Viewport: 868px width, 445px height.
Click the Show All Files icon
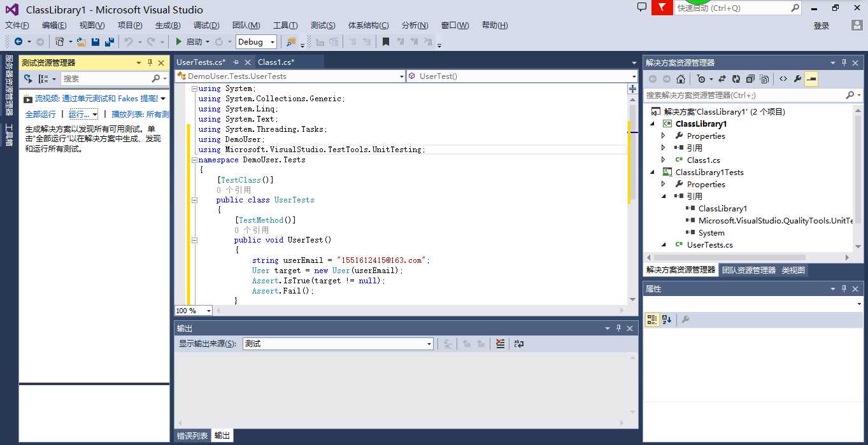click(x=764, y=79)
